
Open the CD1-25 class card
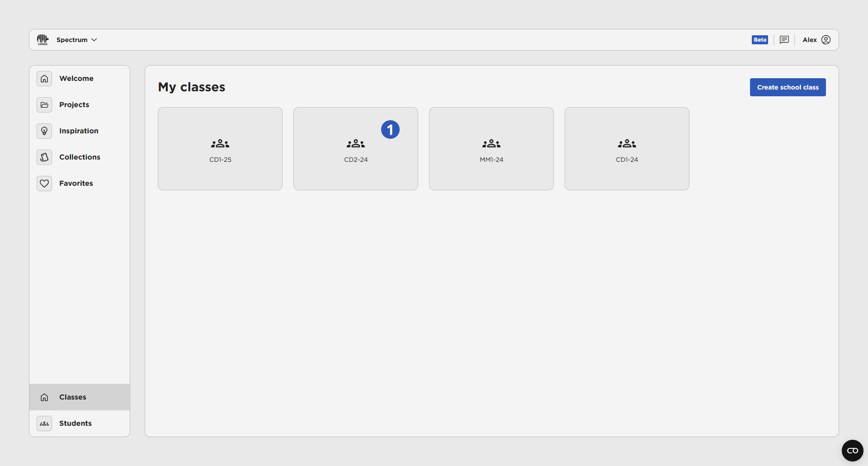click(220, 149)
